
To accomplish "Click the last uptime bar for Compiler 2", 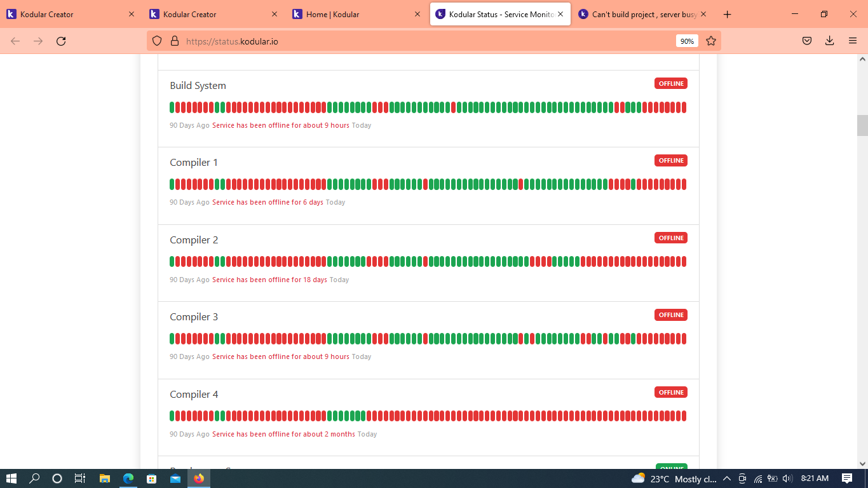I will point(684,262).
